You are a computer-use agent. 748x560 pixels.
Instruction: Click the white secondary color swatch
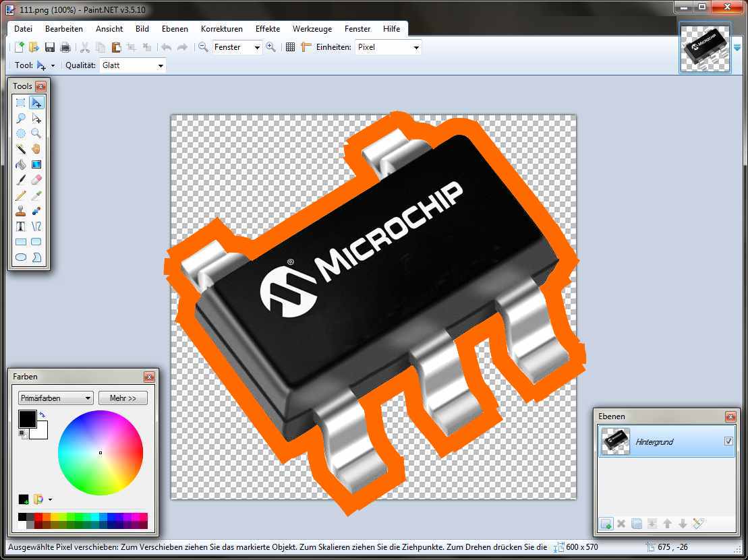click(x=40, y=432)
